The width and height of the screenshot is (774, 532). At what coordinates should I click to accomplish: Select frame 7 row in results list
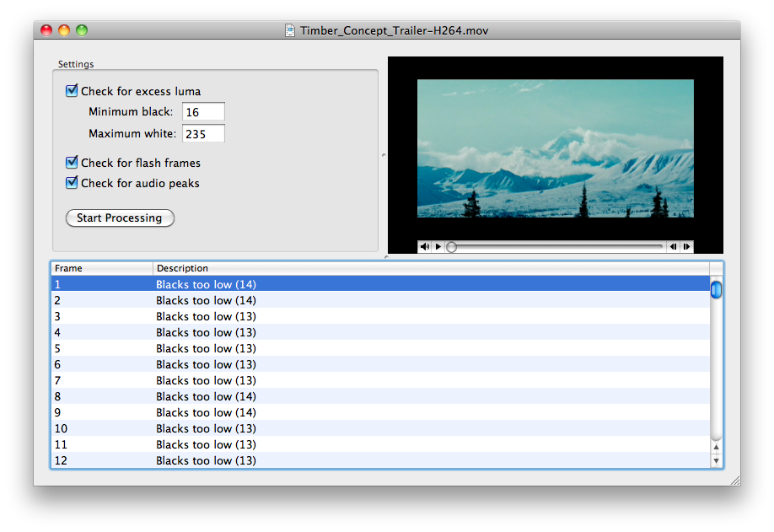(380, 380)
